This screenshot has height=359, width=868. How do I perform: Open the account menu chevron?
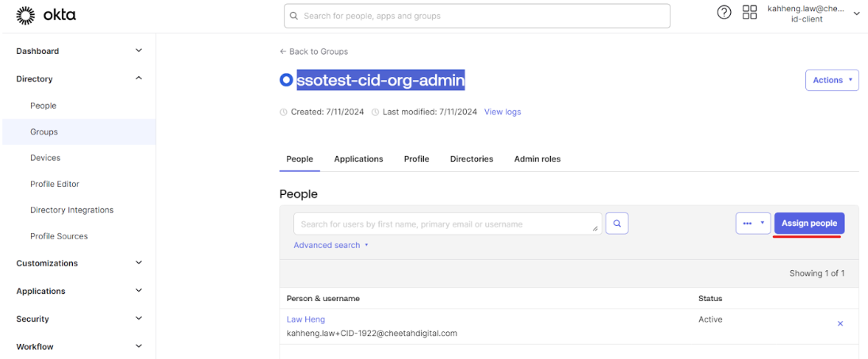coord(856,13)
